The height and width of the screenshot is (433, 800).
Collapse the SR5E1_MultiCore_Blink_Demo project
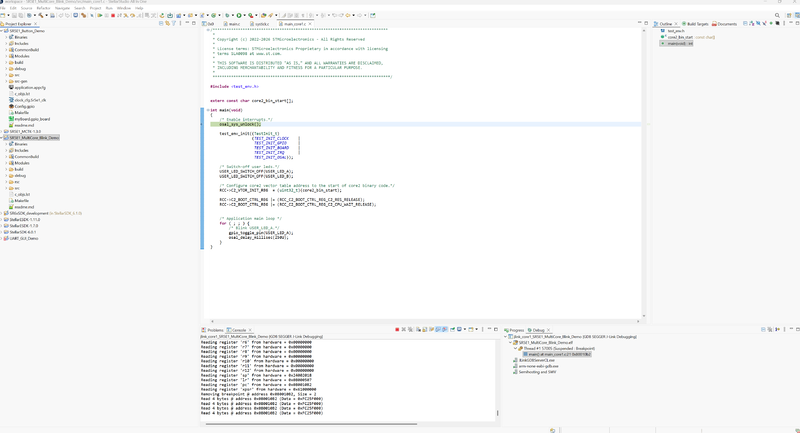2,138
